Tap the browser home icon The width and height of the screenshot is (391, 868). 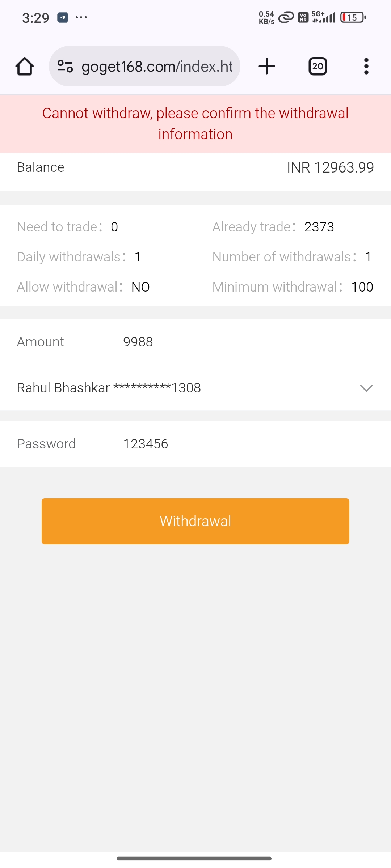pyautogui.click(x=25, y=67)
